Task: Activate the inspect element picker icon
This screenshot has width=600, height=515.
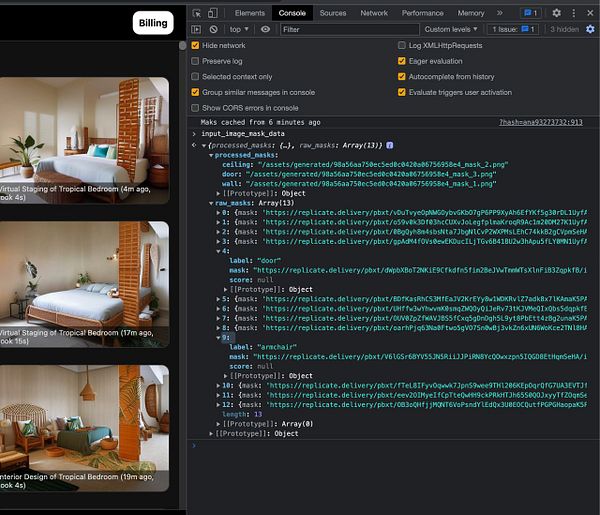Action: [x=197, y=13]
